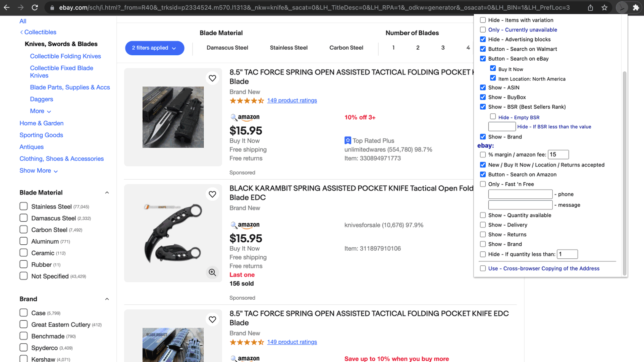Check the Stainless Steel blade material filter
Screen dimensions: 644x362
23,206
